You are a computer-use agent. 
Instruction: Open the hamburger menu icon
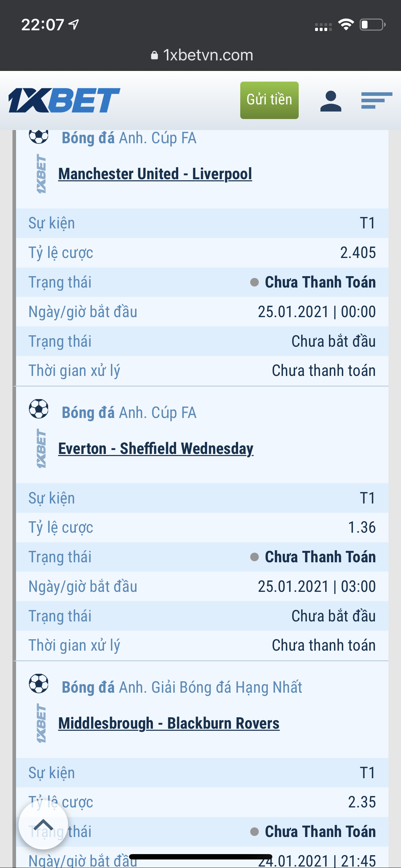coord(376,100)
